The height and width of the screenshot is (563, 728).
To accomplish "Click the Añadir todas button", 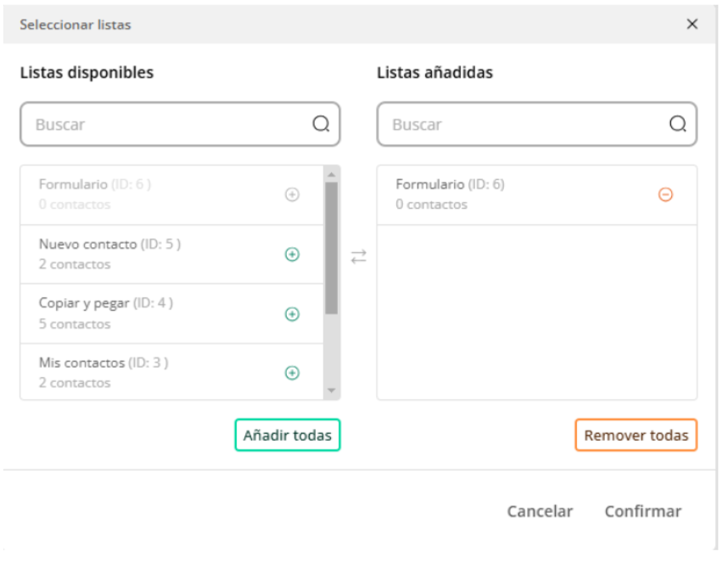I will click(288, 436).
